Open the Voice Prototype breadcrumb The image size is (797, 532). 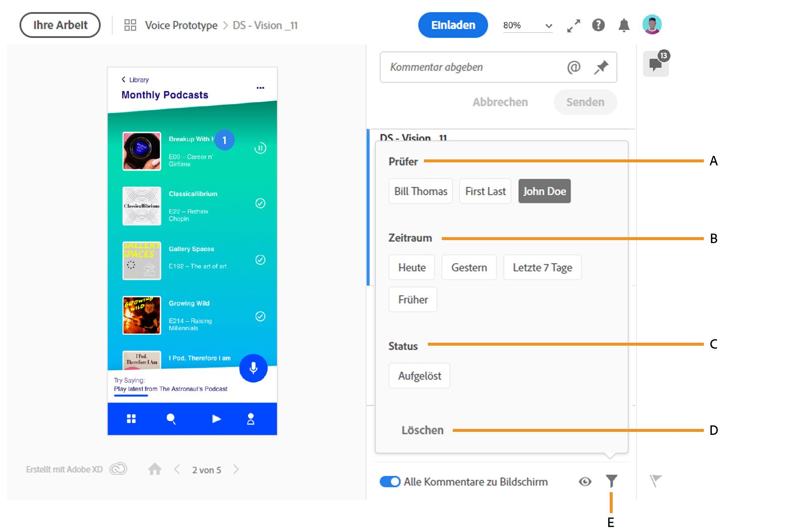coord(181,25)
